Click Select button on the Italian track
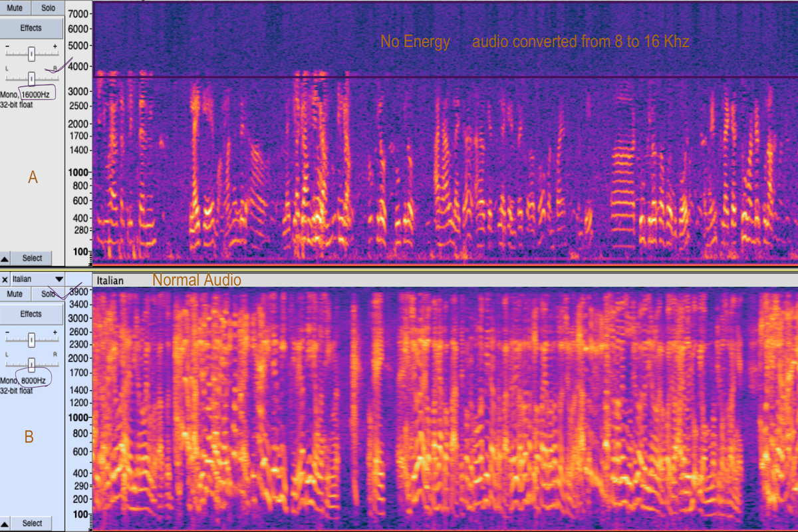 point(32,523)
